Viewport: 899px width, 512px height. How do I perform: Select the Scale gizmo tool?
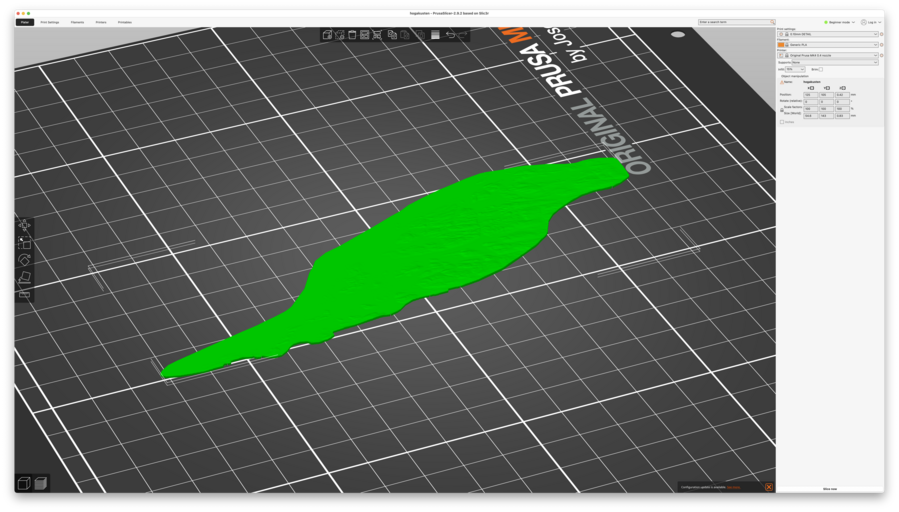coord(25,243)
